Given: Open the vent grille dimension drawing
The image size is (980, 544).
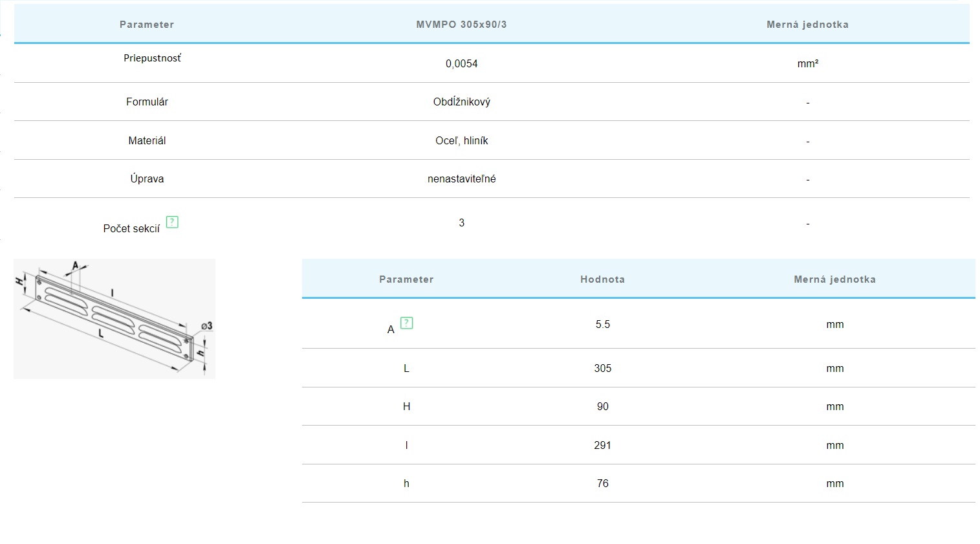Looking at the screenshot, I should pyautogui.click(x=114, y=318).
